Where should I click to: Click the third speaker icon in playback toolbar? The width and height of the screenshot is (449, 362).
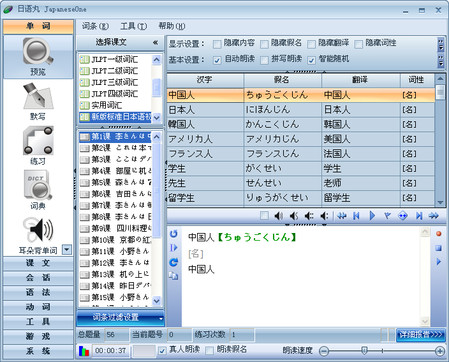[309, 216]
